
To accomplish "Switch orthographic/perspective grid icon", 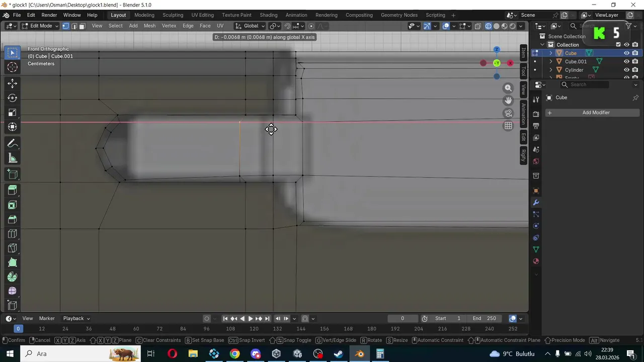I will click(x=508, y=126).
